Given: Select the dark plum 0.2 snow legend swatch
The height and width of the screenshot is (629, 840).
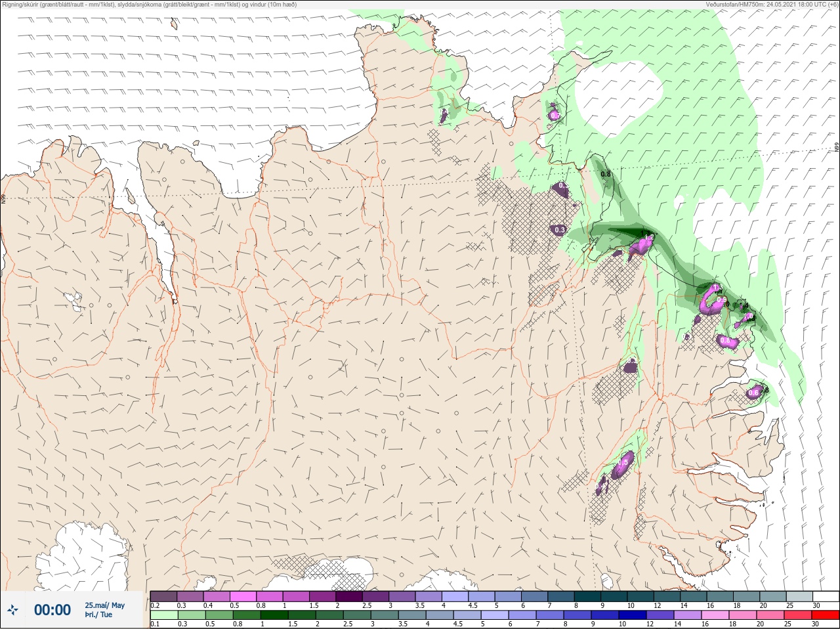Looking at the screenshot, I should click(x=163, y=596).
